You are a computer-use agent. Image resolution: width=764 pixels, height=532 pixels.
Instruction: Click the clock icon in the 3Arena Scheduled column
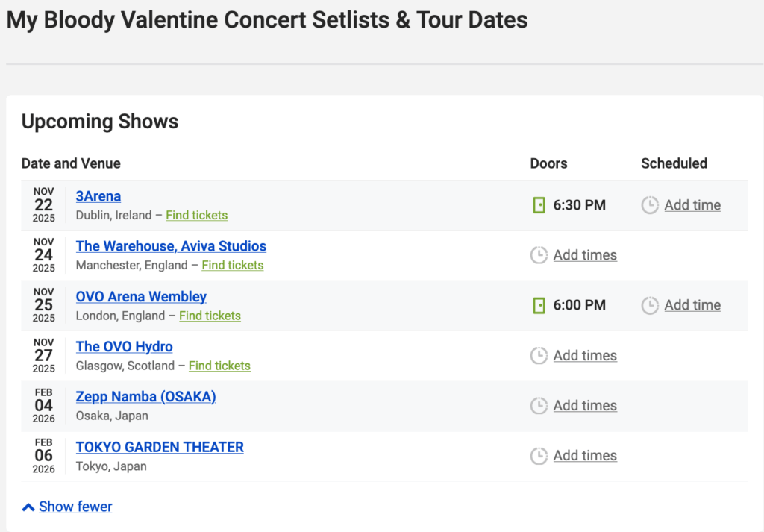coord(650,205)
